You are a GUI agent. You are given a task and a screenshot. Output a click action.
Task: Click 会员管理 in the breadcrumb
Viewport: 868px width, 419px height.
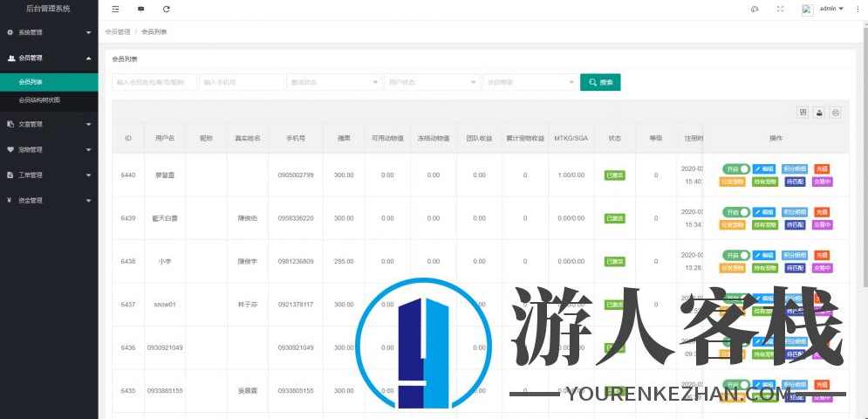click(118, 32)
